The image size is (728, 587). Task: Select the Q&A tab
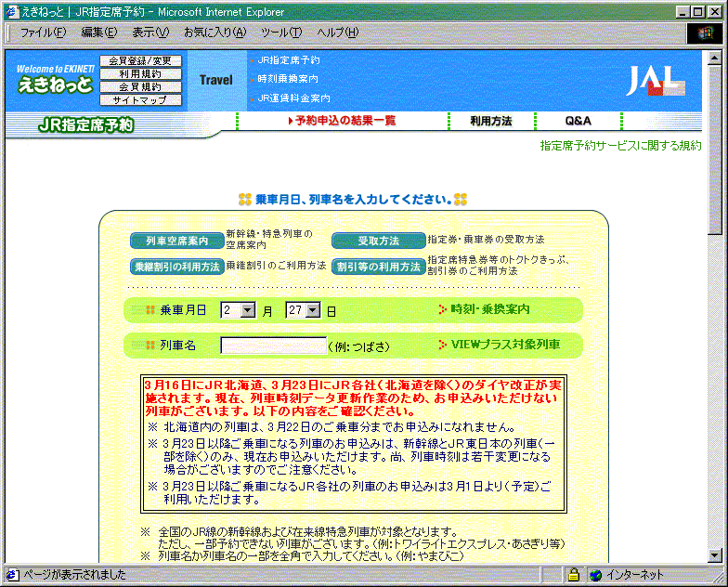point(578,121)
